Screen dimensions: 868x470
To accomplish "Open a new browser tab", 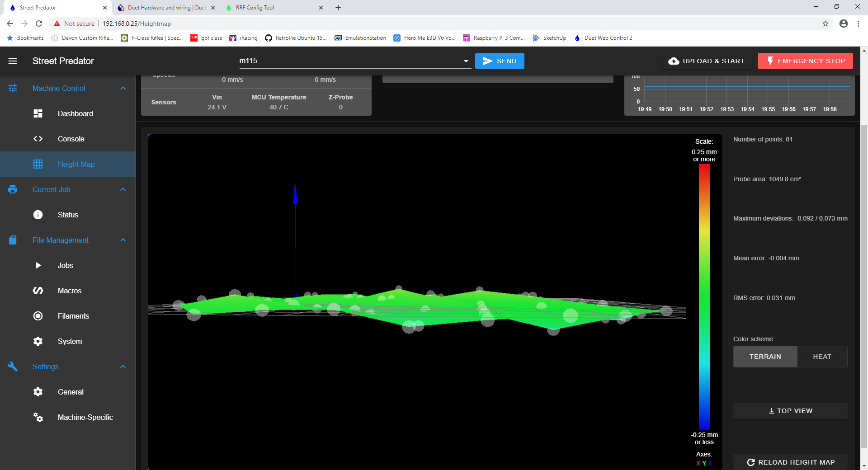I will 338,8.
